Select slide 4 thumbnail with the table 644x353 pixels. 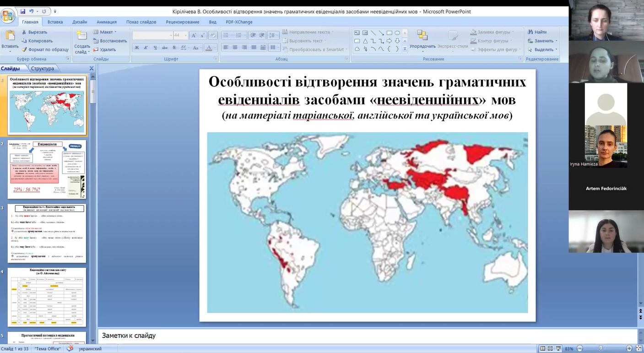click(47, 298)
